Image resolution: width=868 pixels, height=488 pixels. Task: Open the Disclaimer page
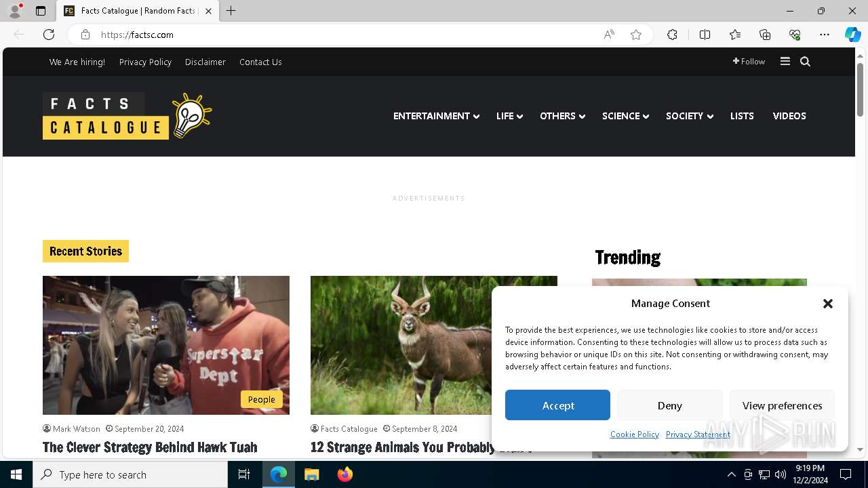click(205, 62)
